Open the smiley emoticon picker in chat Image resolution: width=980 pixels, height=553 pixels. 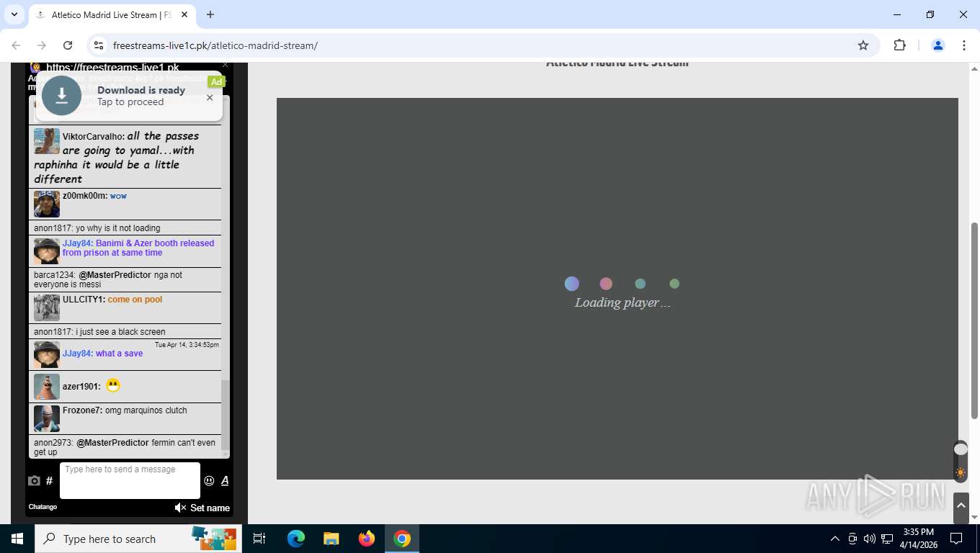click(209, 481)
